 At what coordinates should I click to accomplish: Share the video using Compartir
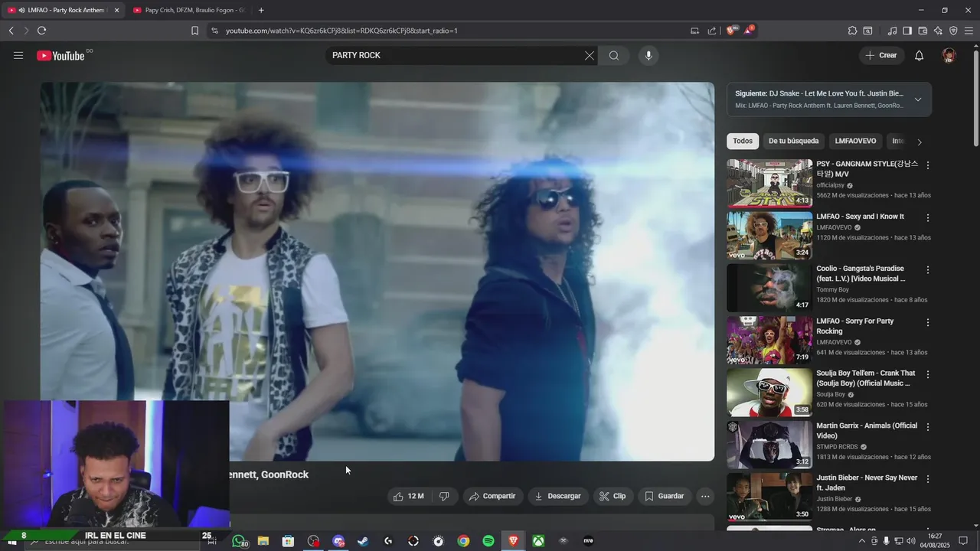[493, 496]
